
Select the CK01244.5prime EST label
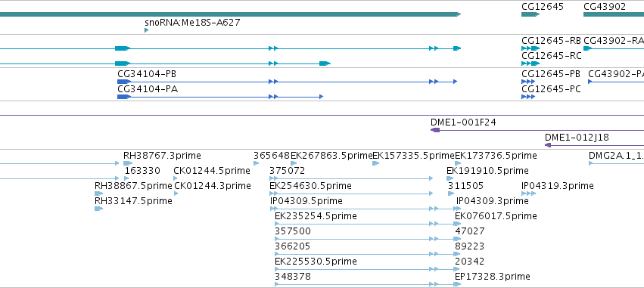212,171
